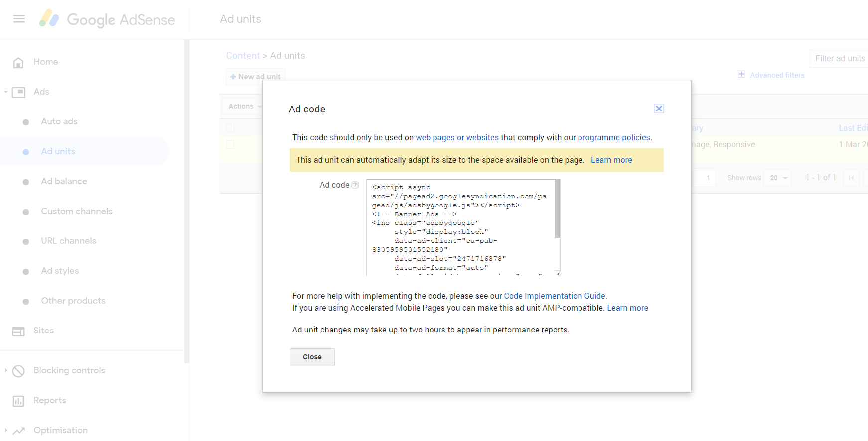Open Reports in the sidebar
Screen dimensions: 868x441
point(50,400)
